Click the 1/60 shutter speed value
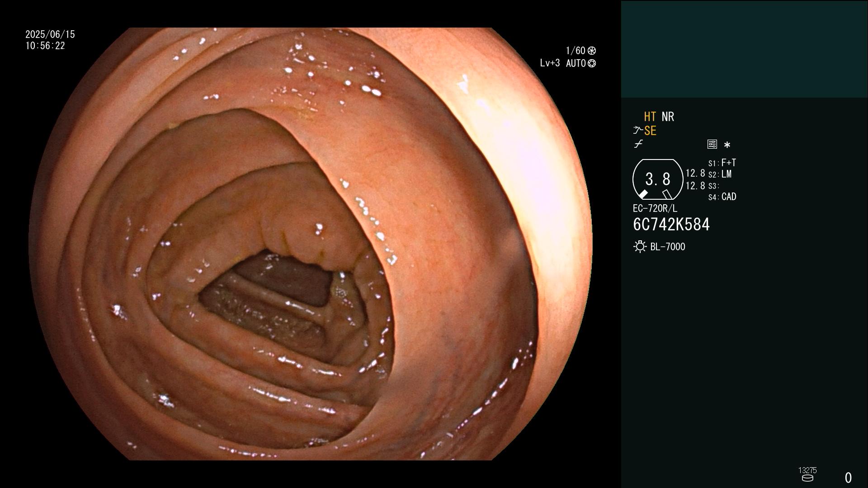The height and width of the screenshot is (488, 868). (x=576, y=51)
